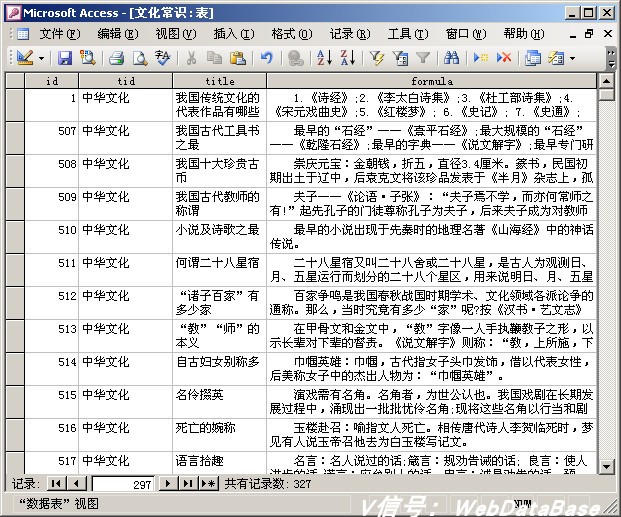Undo the last action icon

point(267,58)
